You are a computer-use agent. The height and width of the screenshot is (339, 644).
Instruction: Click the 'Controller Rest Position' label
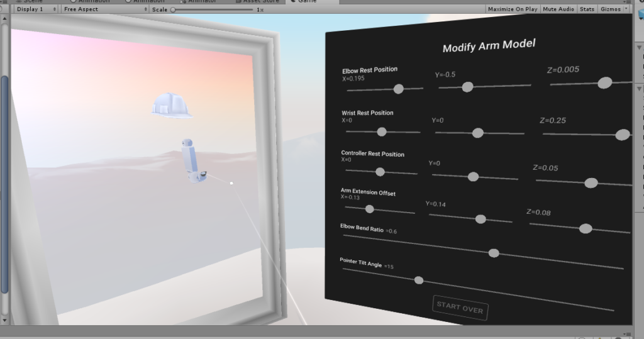pos(372,153)
